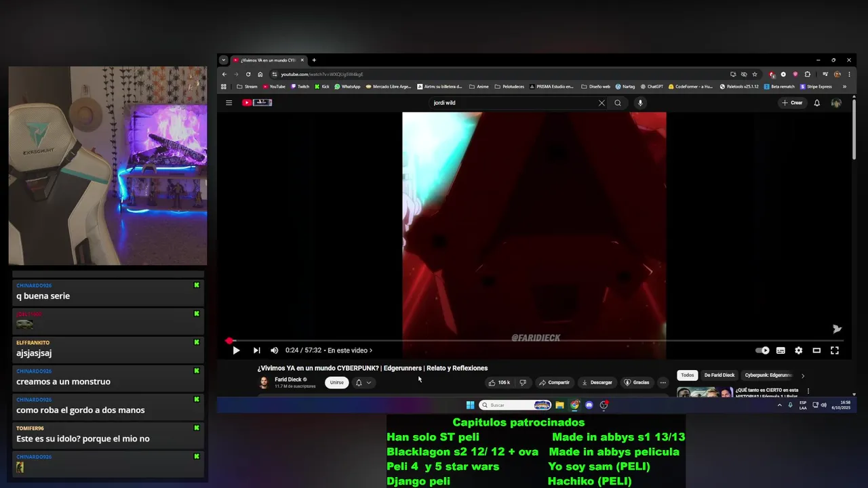Like the video with 106 k likes

[500, 382]
